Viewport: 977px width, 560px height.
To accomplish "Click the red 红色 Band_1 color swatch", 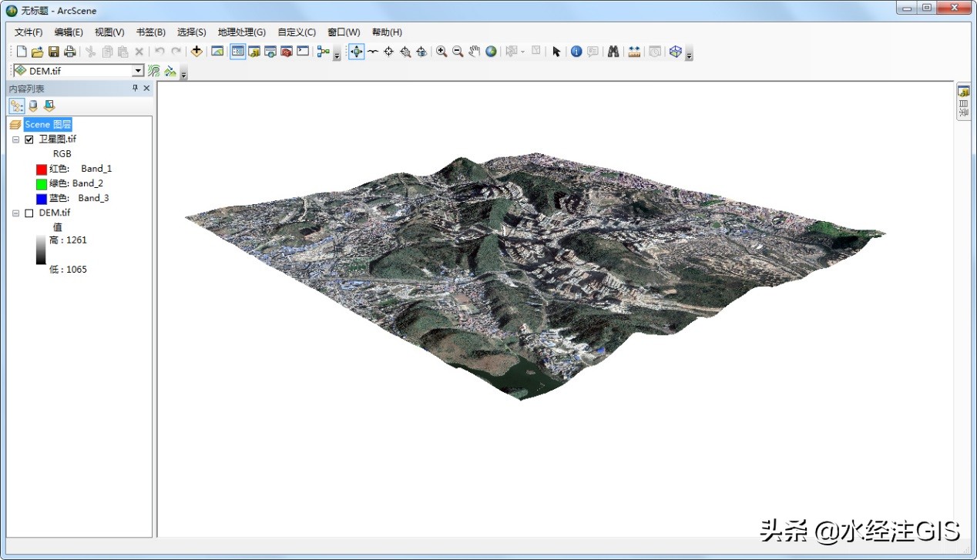I will coord(42,169).
